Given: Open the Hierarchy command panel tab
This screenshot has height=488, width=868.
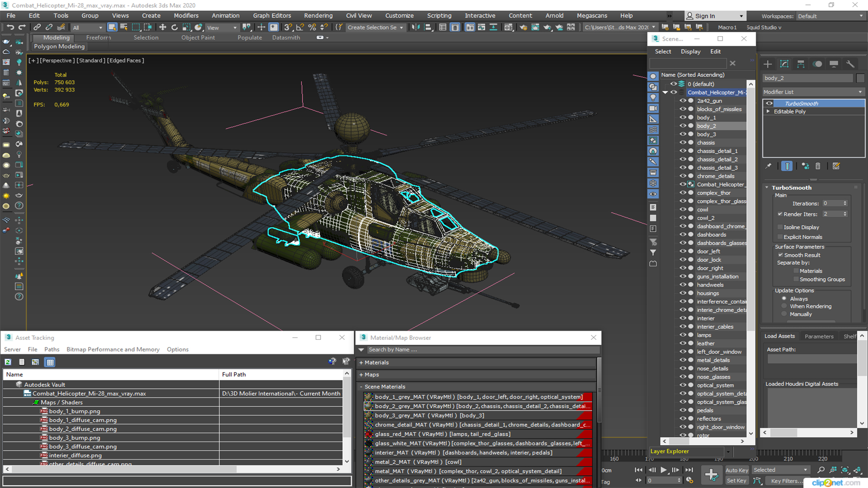Looking at the screenshot, I should [801, 64].
